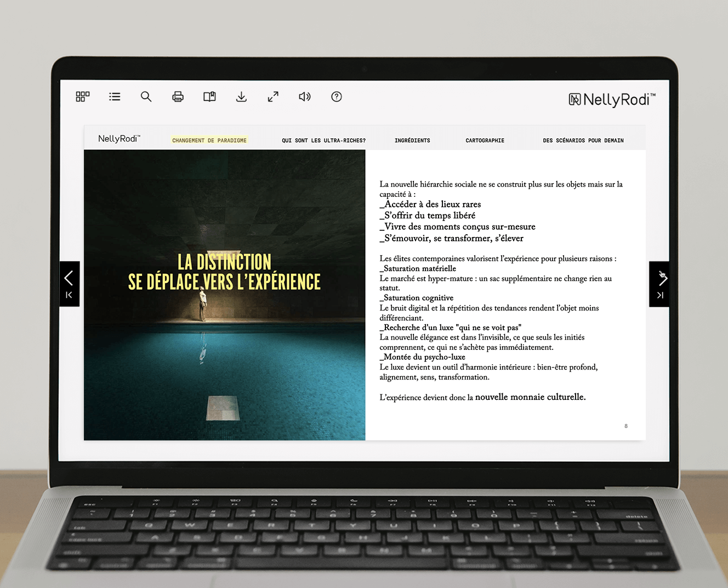Select the Changement de Paradigme tab

click(209, 140)
